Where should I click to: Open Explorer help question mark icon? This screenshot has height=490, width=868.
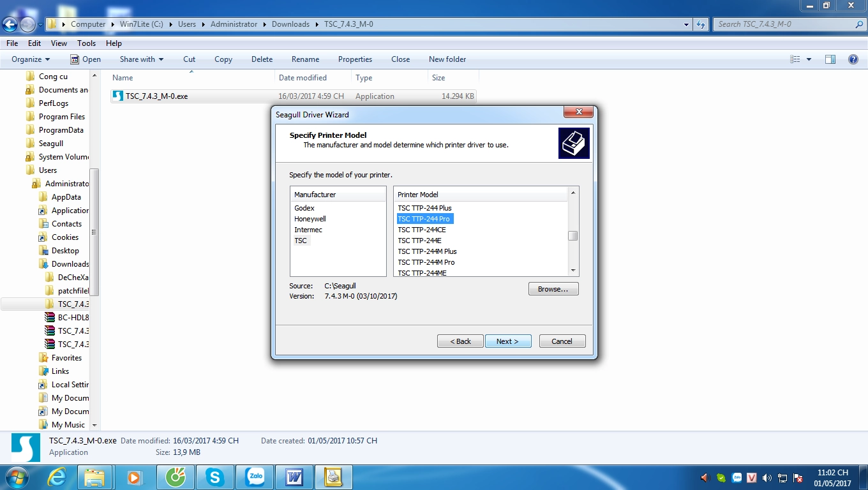[853, 59]
